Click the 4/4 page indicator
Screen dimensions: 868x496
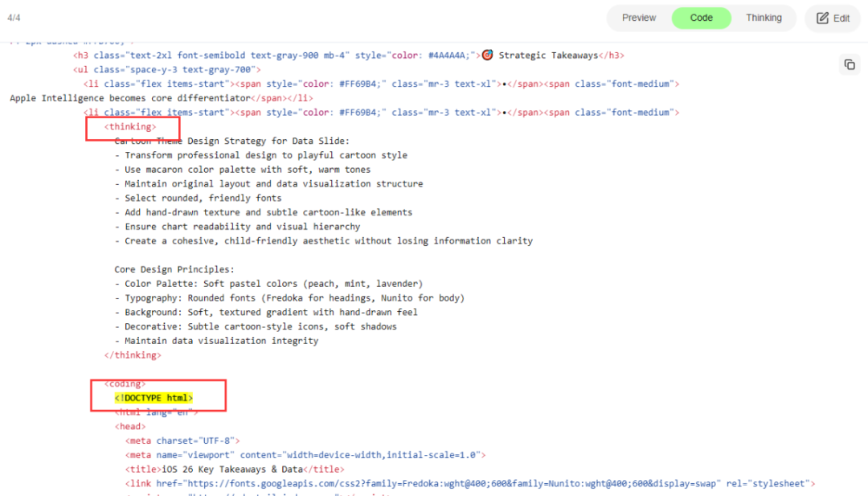(x=13, y=18)
